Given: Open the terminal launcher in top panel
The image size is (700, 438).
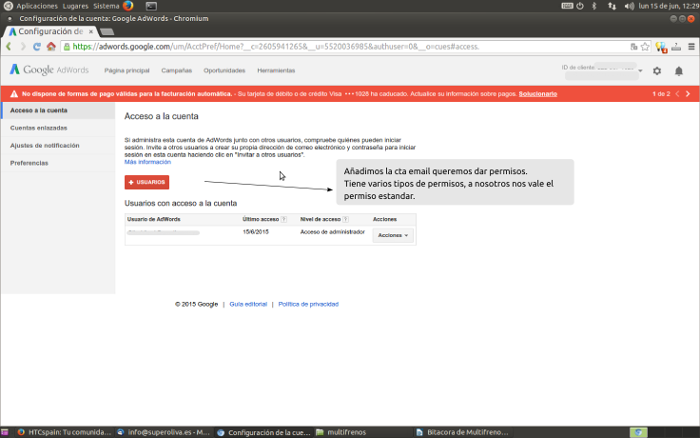Looking at the screenshot, I should coord(151,6).
